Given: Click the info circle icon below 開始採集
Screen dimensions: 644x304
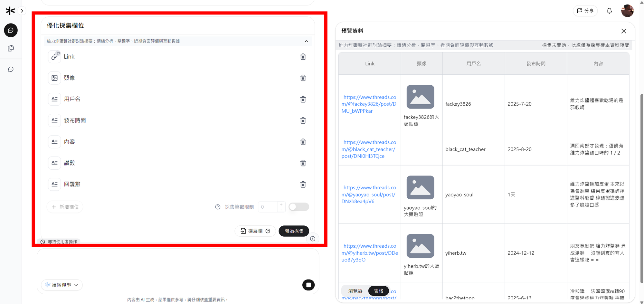Looking at the screenshot, I should point(312,239).
